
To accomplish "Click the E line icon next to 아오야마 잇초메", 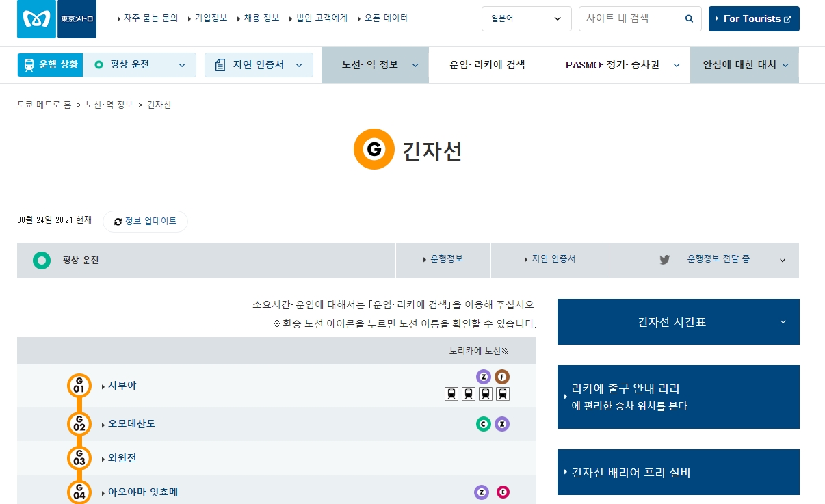I will [x=502, y=491].
